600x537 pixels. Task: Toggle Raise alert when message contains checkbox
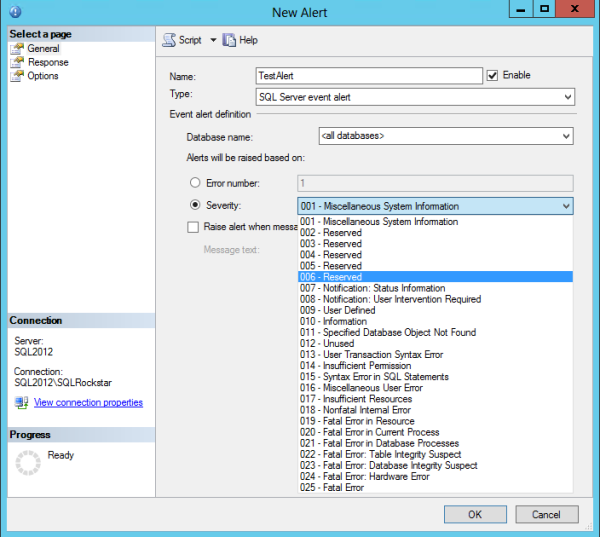pyautogui.click(x=193, y=227)
